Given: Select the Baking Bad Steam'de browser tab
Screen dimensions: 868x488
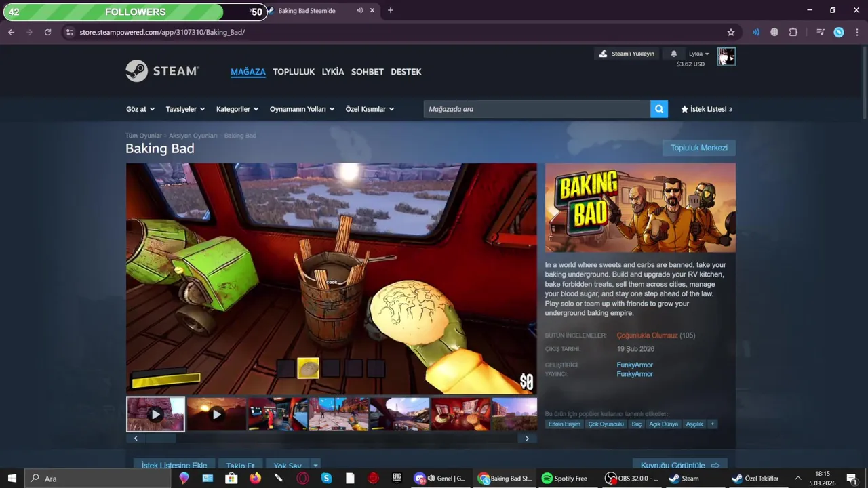Looking at the screenshot, I should tap(319, 11).
